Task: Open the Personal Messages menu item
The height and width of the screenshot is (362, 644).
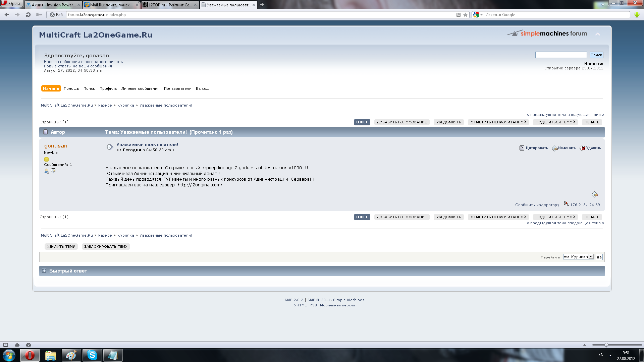Action: click(x=140, y=88)
